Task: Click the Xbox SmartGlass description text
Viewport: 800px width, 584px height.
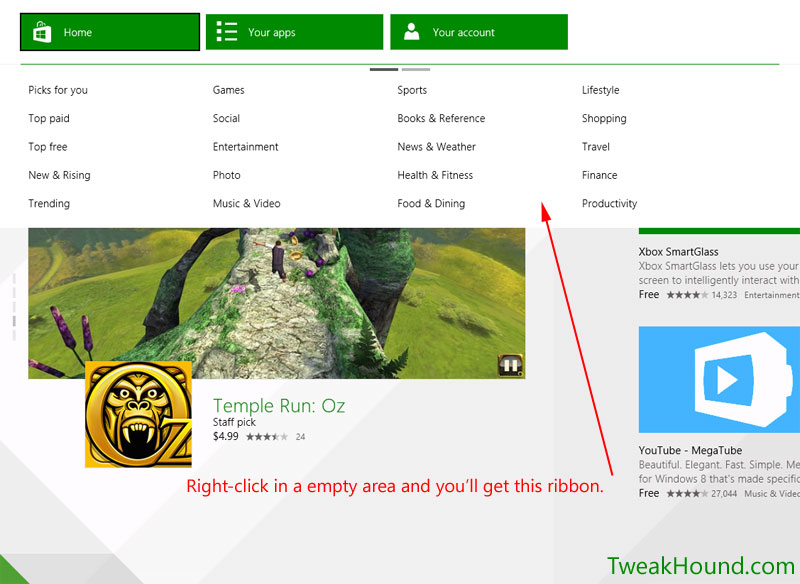Action: click(719, 273)
